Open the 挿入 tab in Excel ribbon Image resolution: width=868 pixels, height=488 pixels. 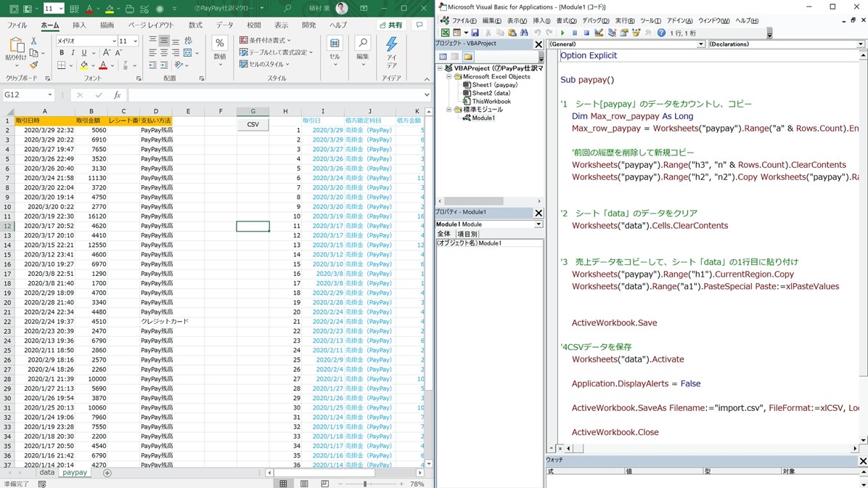(79, 25)
